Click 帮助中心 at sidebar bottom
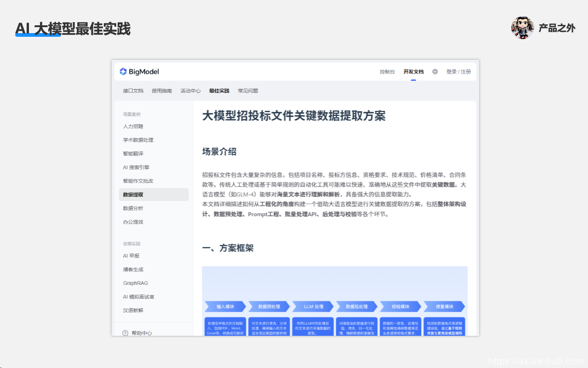The height and width of the screenshot is (368, 588). pyautogui.click(x=141, y=333)
